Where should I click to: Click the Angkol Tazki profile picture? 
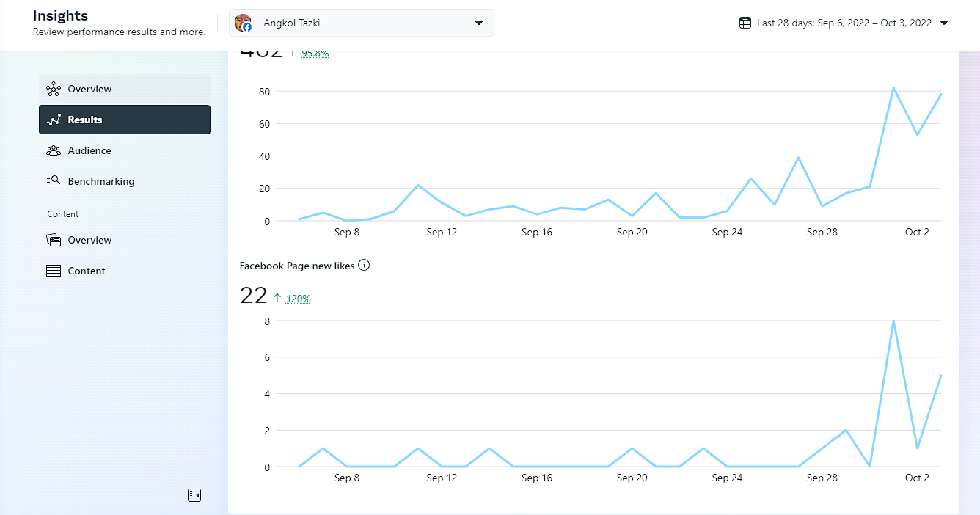[x=244, y=23]
